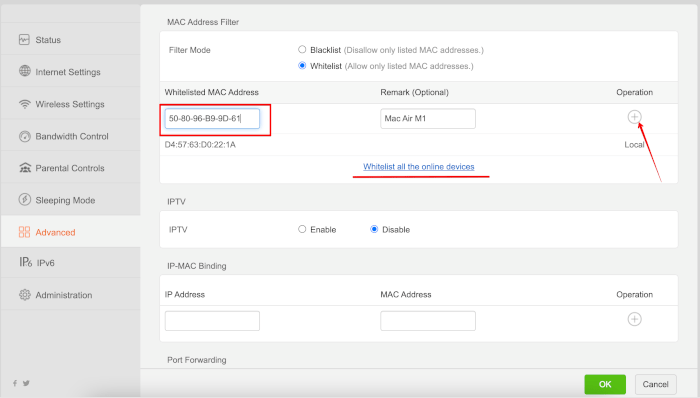700x398 pixels.
Task: Click the Advanced grid icon
Action: [24, 232]
